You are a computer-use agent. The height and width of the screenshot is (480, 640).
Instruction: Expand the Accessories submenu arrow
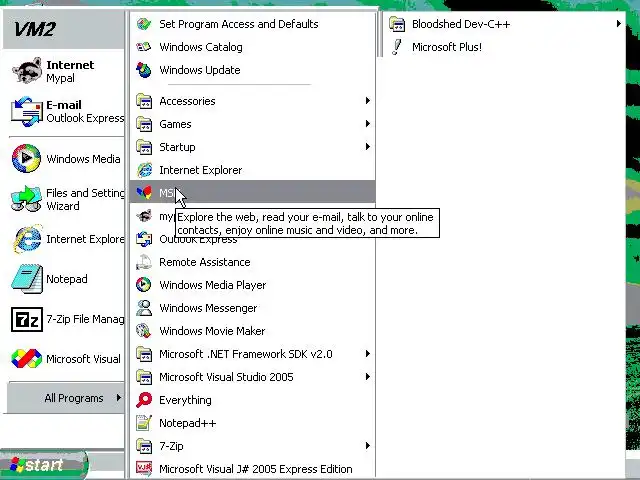pyautogui.click(x=367, y=101)
